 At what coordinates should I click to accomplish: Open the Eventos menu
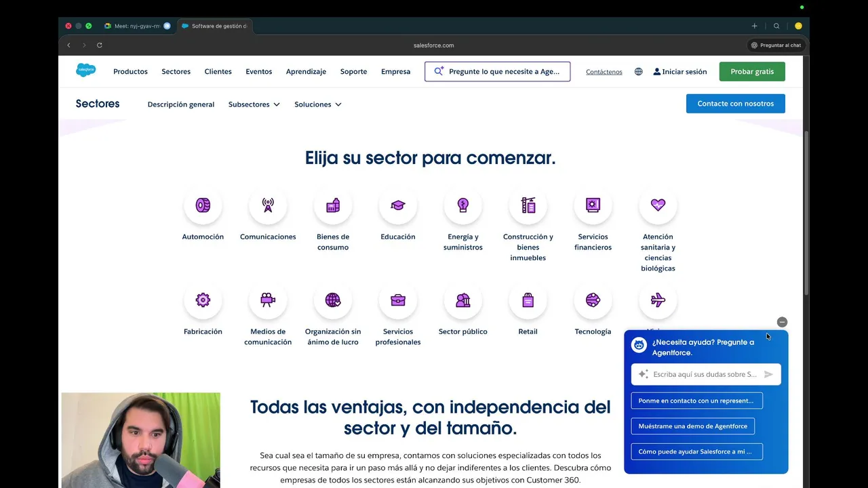258,71
